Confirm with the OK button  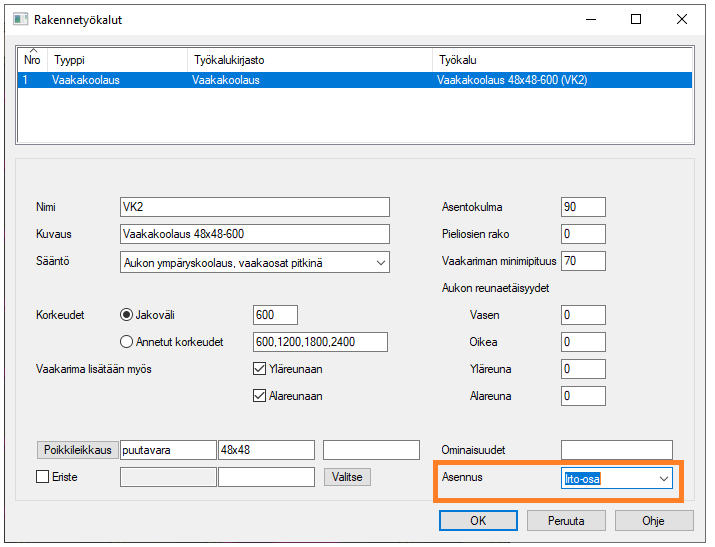coord(478,520)
